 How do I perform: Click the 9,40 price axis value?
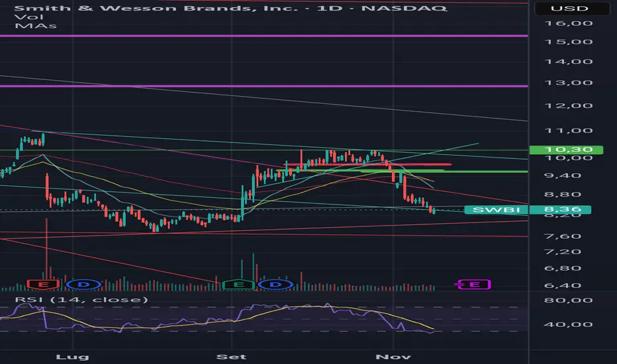[562, 175]
